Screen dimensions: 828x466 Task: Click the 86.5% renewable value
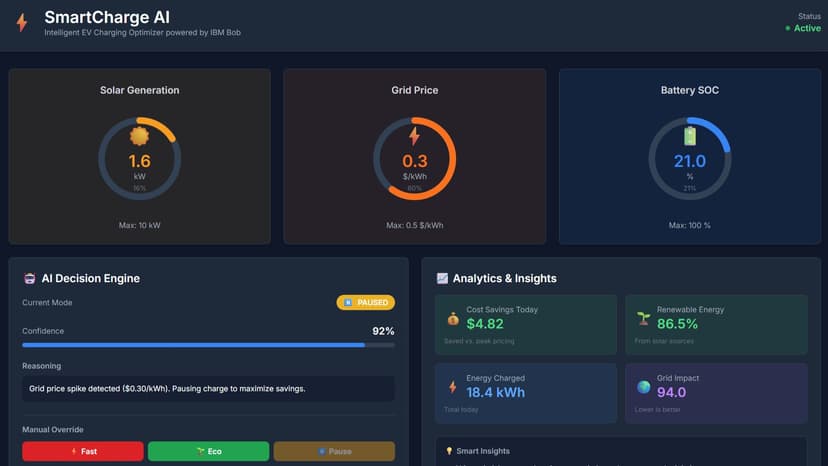point(677,324)
